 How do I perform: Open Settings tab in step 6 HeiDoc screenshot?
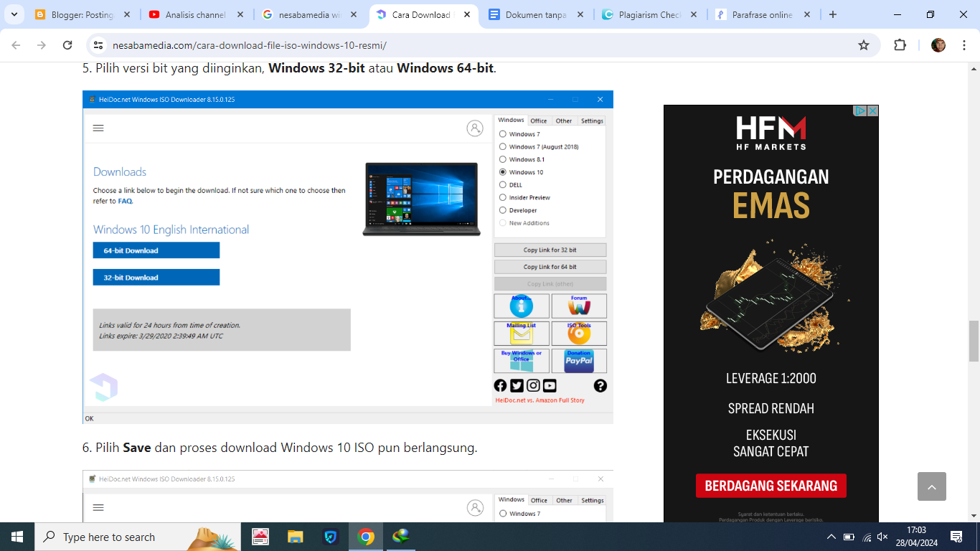(x=593, y=500)
